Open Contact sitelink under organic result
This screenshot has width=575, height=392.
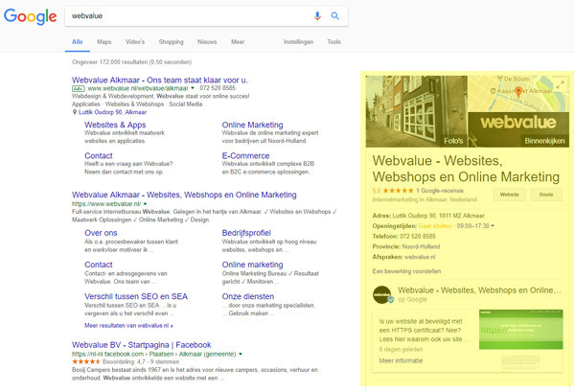click(x=99, y=265)
